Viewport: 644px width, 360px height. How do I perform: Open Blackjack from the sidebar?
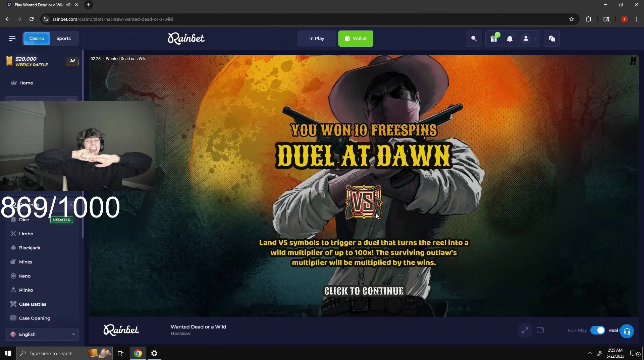click(x=30, y=248)
